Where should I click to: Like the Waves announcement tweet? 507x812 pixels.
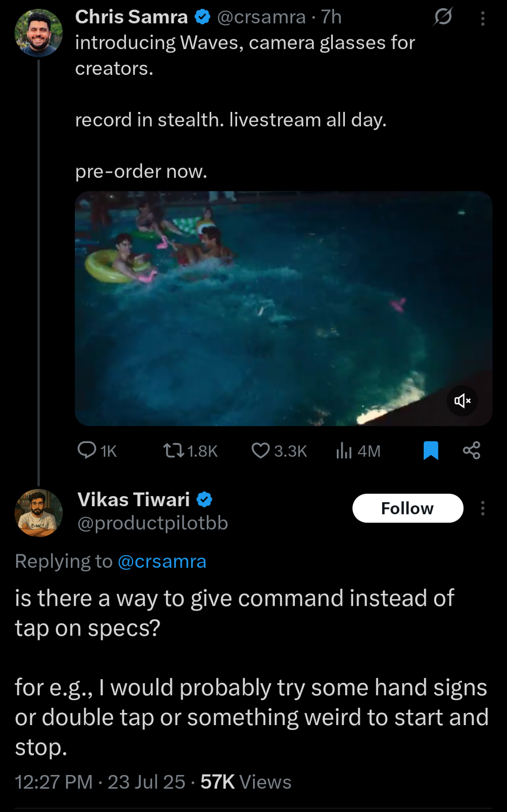pos(279,451)
